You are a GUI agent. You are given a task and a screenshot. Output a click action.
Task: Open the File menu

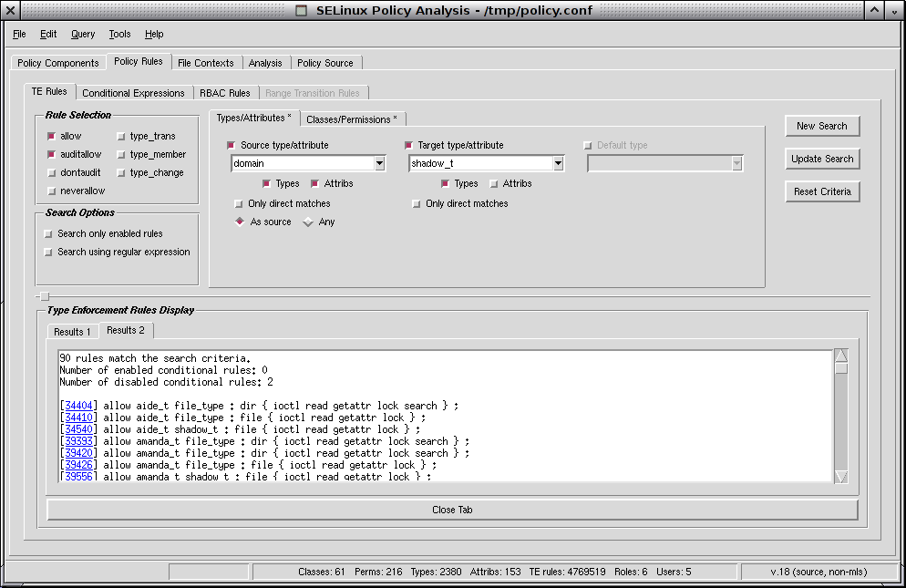(x=19, y=34)
